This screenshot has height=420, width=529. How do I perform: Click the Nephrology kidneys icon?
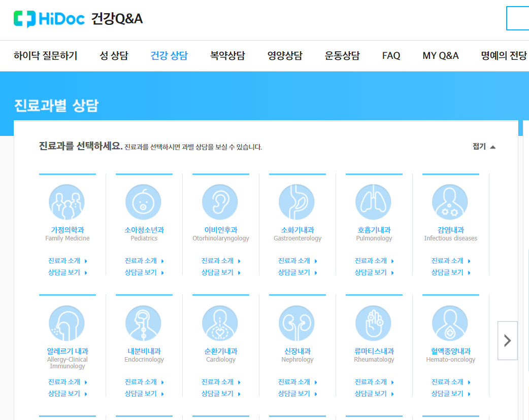pos(297,323)
